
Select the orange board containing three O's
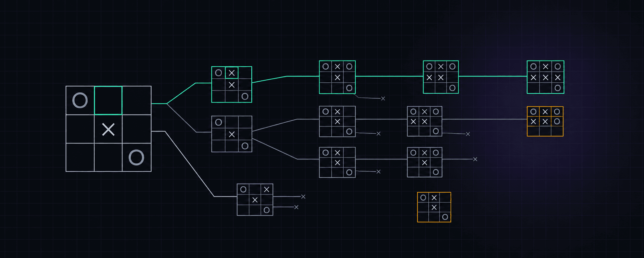(545, 121)
